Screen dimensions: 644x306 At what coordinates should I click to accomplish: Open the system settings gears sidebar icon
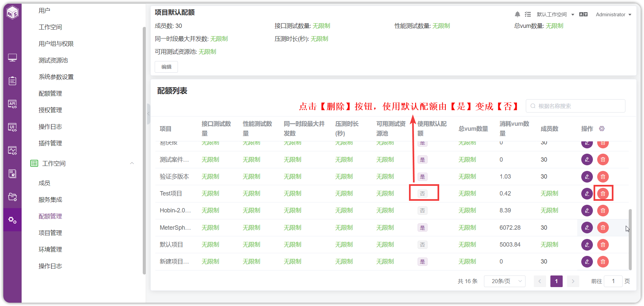point(12,220)
